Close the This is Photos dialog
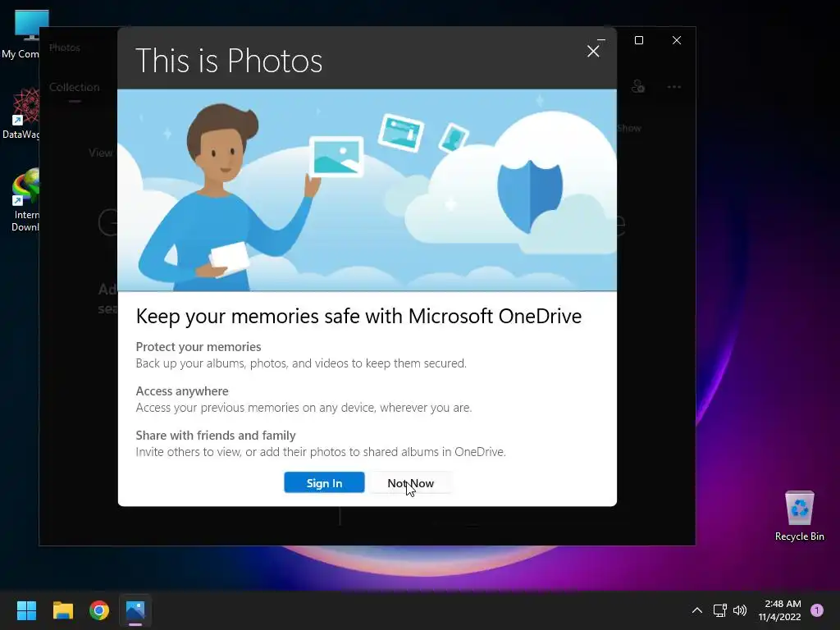The width and height of the screenshot is (840, 630). point(593,52)
